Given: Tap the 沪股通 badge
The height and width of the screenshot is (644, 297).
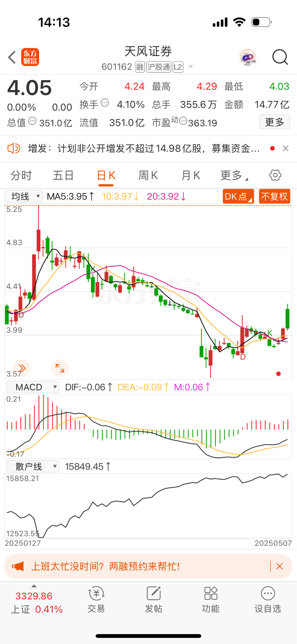Looking at the screenshot, I should pyautogui.click(x=159, y=67).
